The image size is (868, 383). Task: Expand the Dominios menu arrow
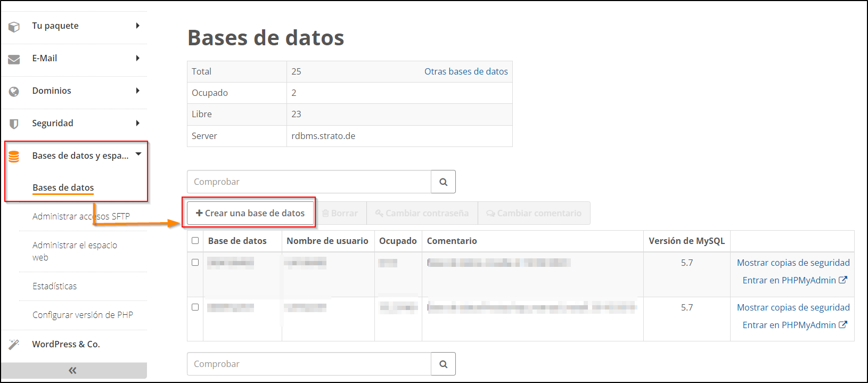(138, 91)
